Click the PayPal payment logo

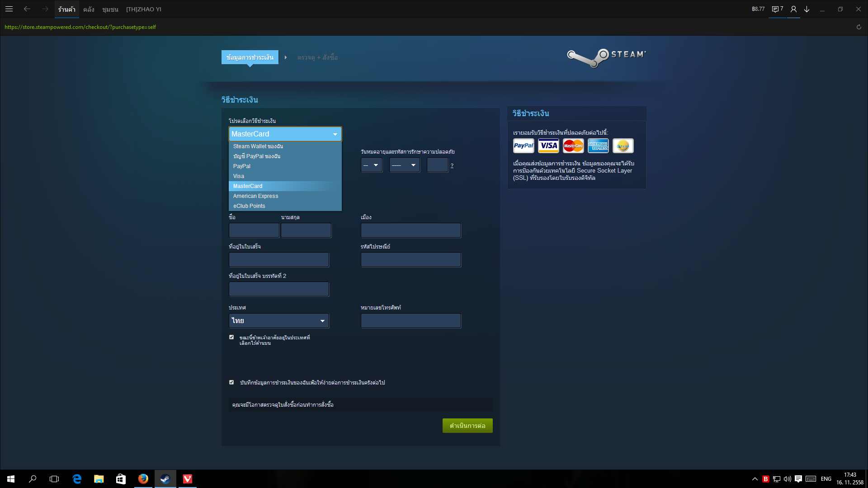(x=524, y=145)
